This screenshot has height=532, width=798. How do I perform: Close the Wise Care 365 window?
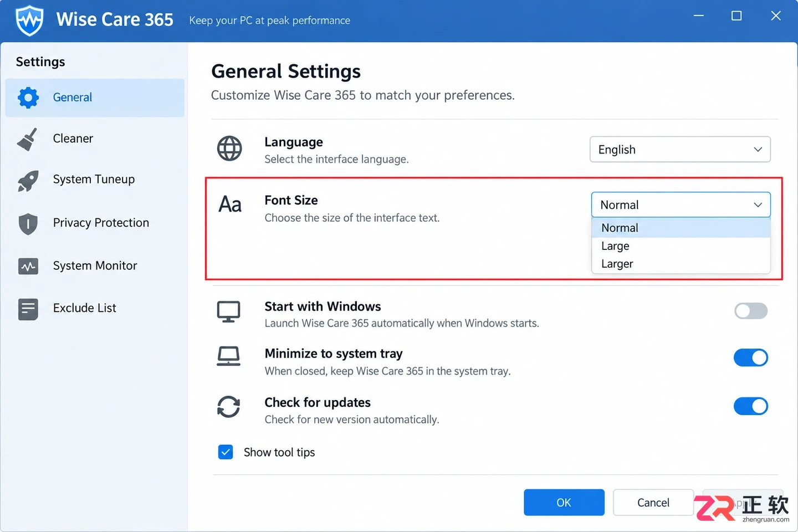point(776,16)
